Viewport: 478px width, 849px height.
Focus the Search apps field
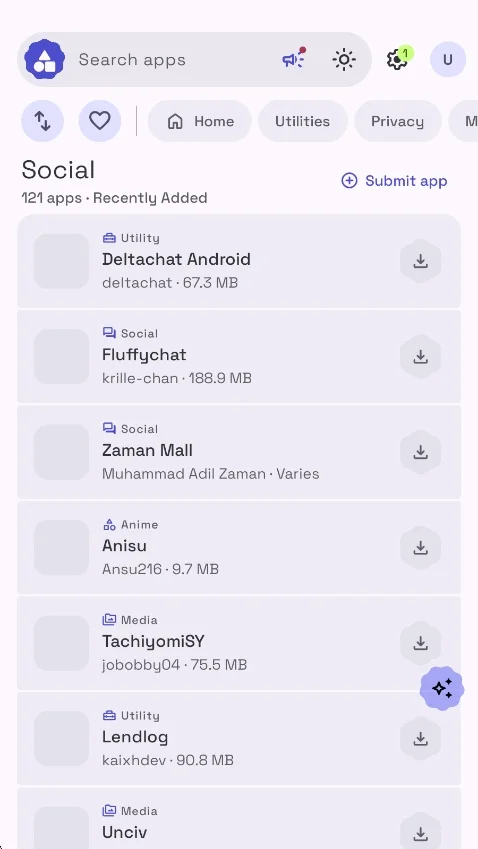[173, 60]
